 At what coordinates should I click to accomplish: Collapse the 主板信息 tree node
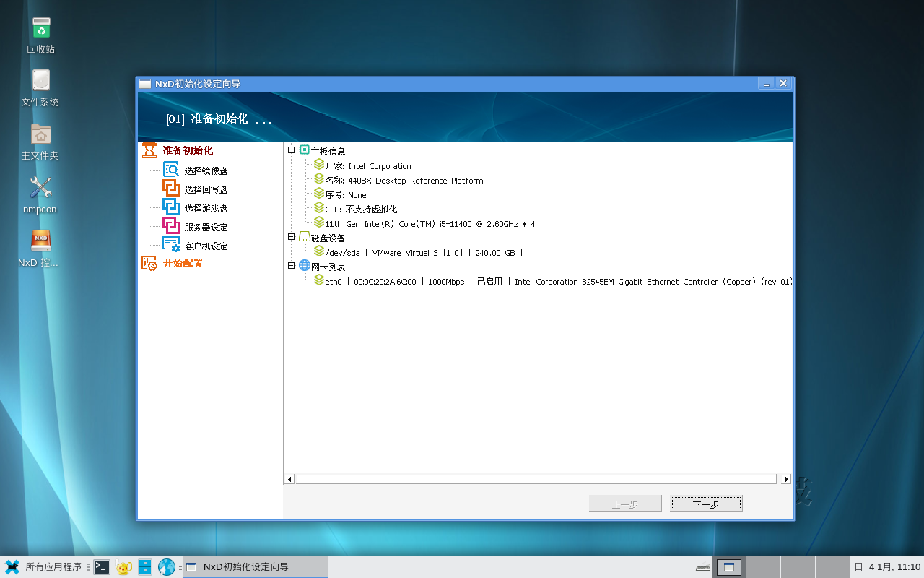click(292, 150)
